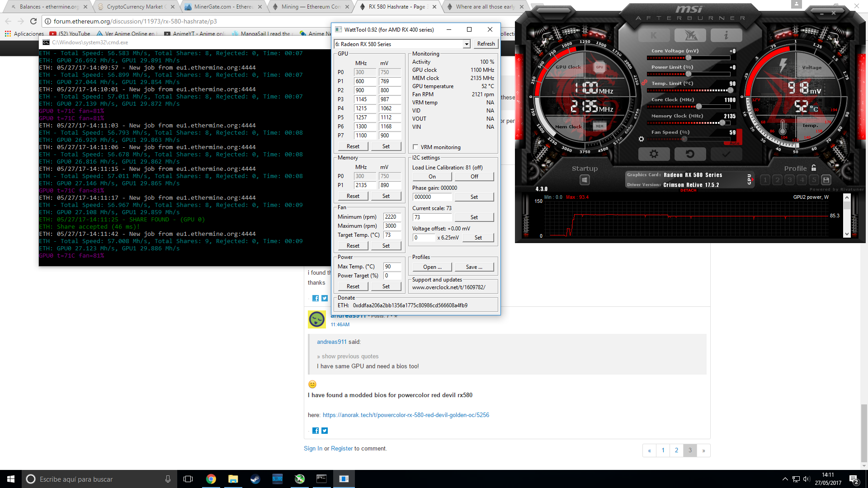Click the profile lock icon in Afterburner
The width and height of the screenshot is (868, 488).
click(814, 168)
